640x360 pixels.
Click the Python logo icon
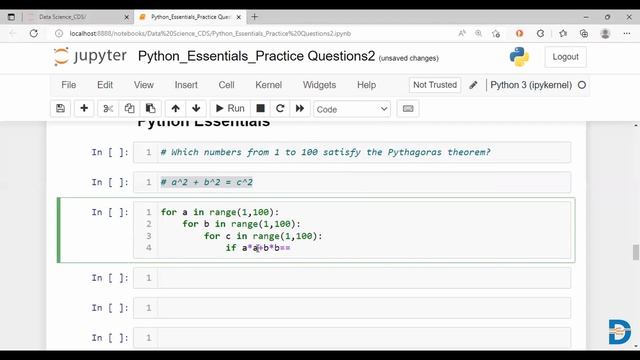click(519, 57)
